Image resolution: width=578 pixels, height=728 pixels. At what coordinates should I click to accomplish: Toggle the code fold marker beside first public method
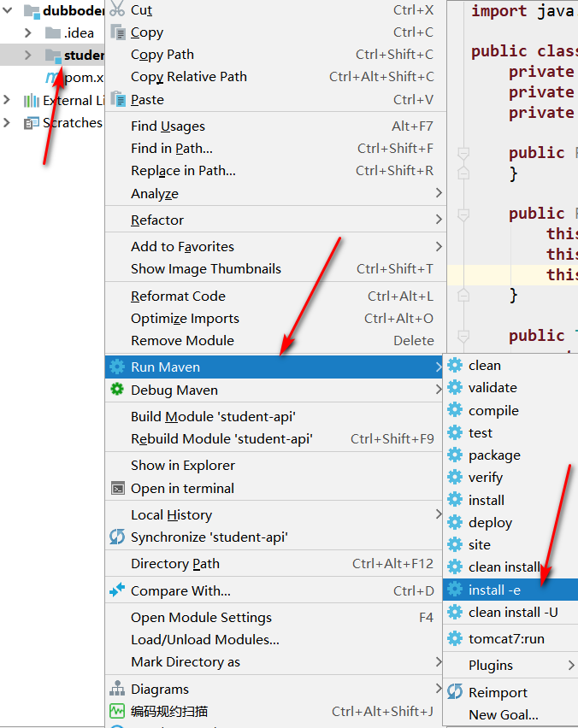(x=463, y=153)
